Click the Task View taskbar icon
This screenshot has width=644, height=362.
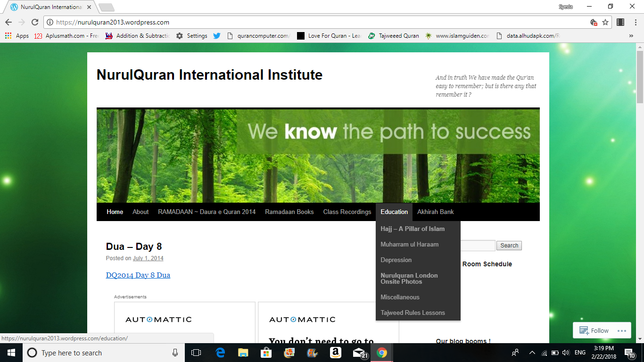click(x=196, y=353)
